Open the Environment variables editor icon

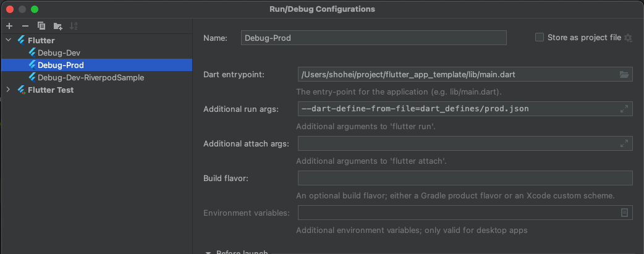click(624, 213)
